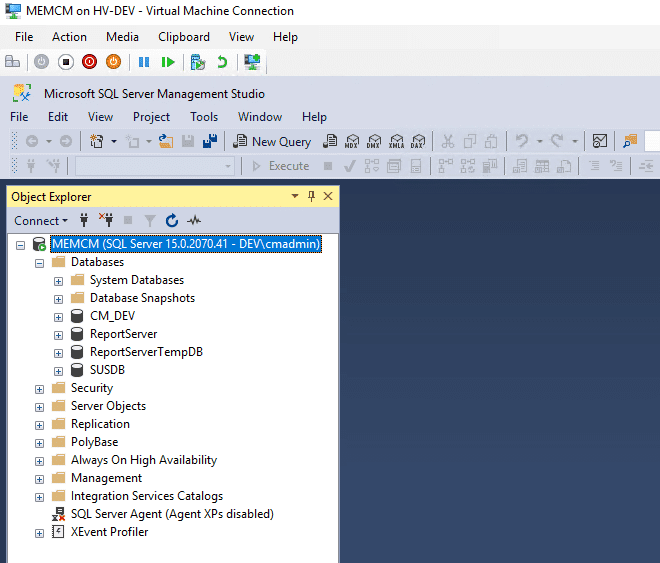This screenshot has height=563, width=660.
Task: Toggle Object Explorer auto-hide pin
Action: tap(311, 197)
